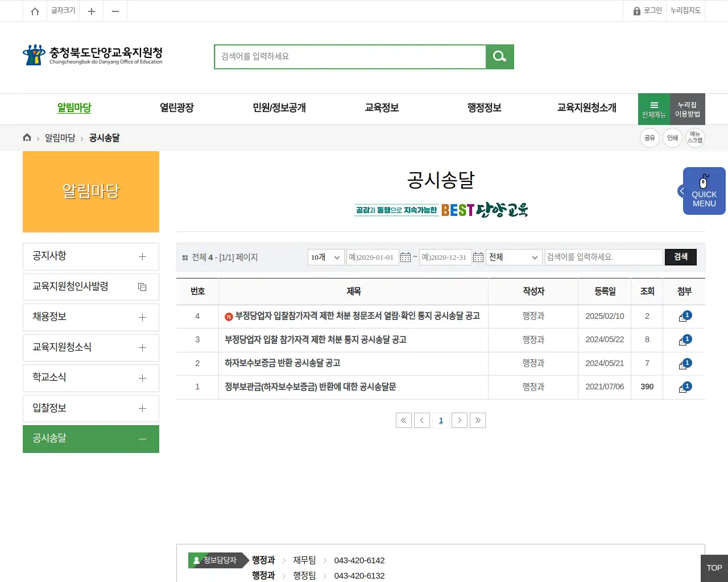Click the 글자크기 label

click(x=63, y=11)
